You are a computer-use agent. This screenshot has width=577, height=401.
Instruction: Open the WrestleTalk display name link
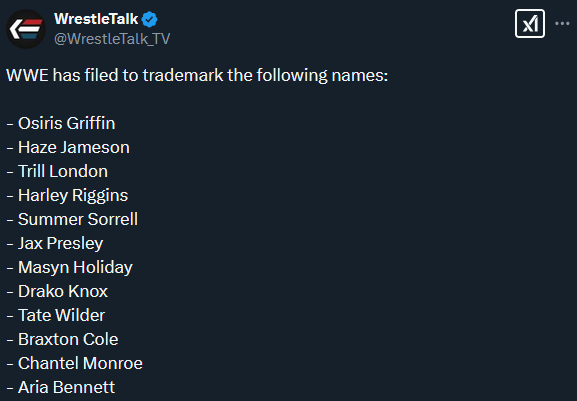click(x=96, y=19)
